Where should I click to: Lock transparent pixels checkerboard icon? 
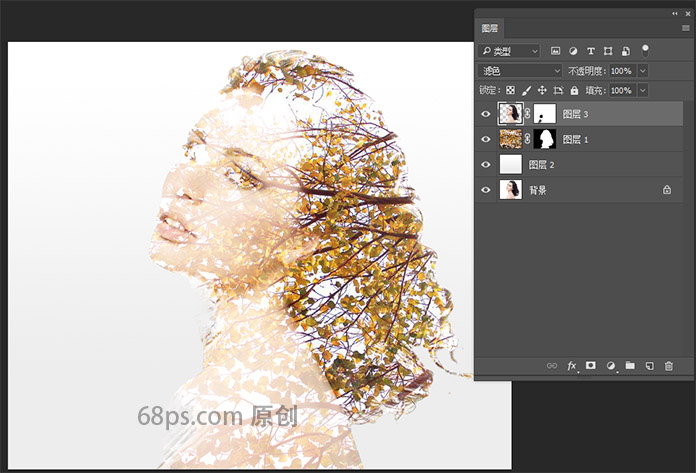coord(510,91)
